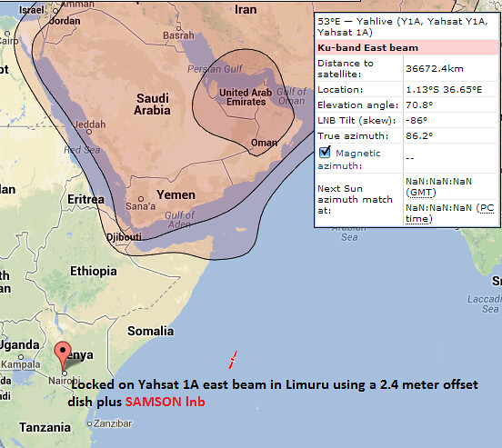Click the Jeddah city marker circle
The width and height of the screenshot is (502, 448).
coord(89,132)
